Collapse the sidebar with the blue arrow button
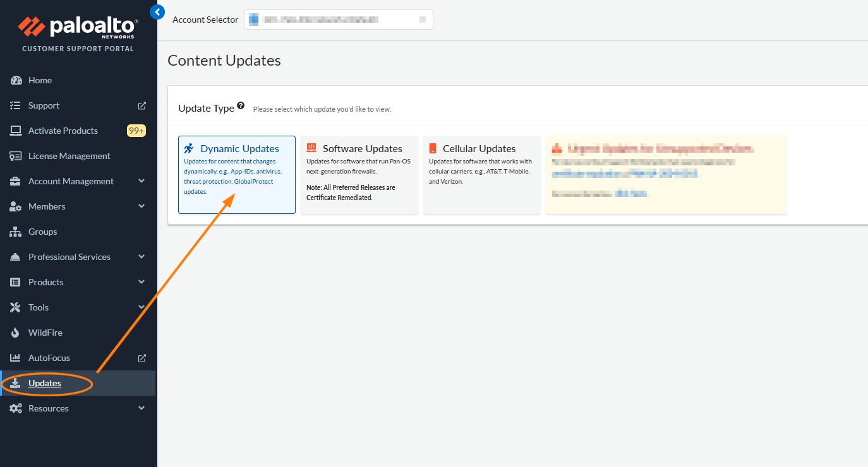The height and width of the screenshot is (467, 868). tap(157, 11)
